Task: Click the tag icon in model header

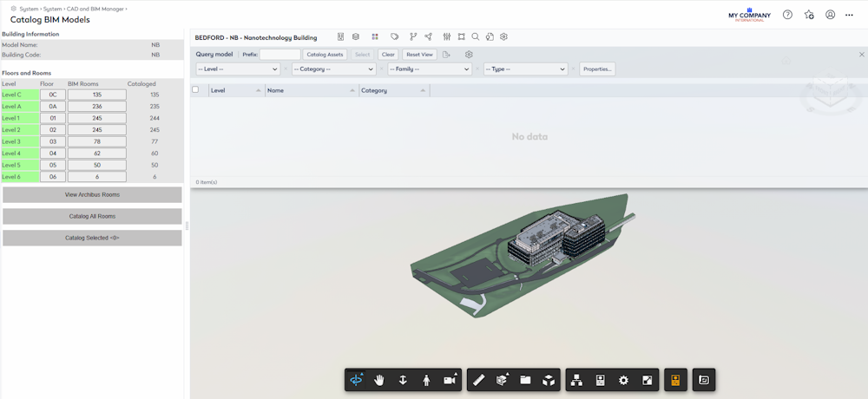Action: click(x=394, y=37)
